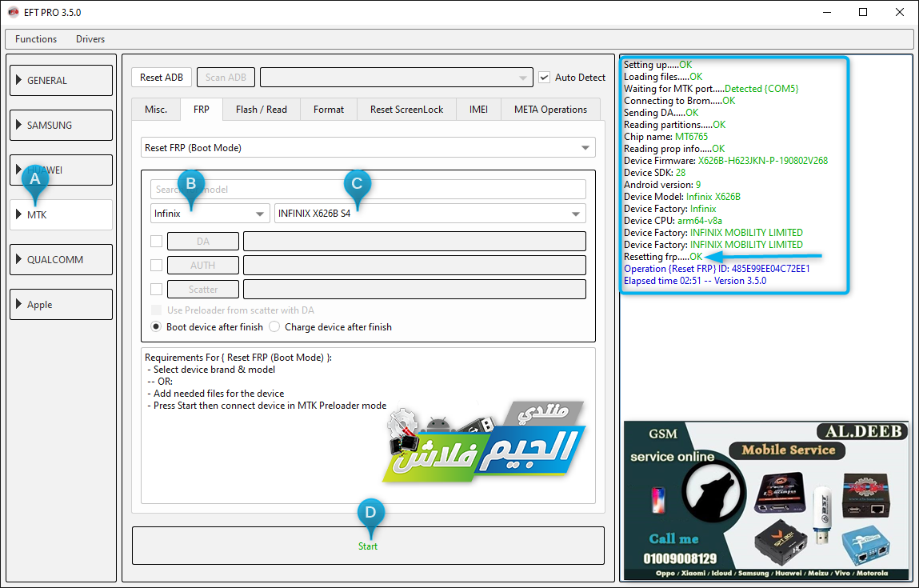The height and width of the screenshot is (588, 919).
Task: Toggle Use Preloader from scatter with DA
Action: tap(157, 310)
